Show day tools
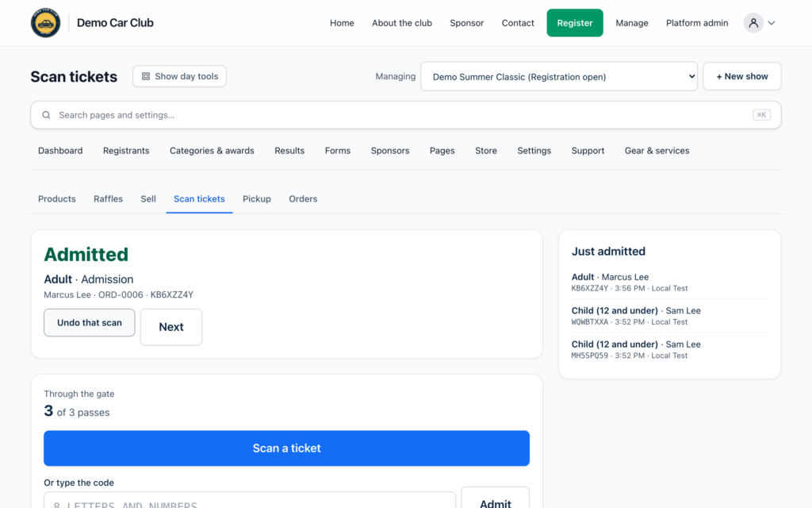Image resolution: width=812 pixels, height=508 pixels. pyautogui.click(x=180, y=76)
